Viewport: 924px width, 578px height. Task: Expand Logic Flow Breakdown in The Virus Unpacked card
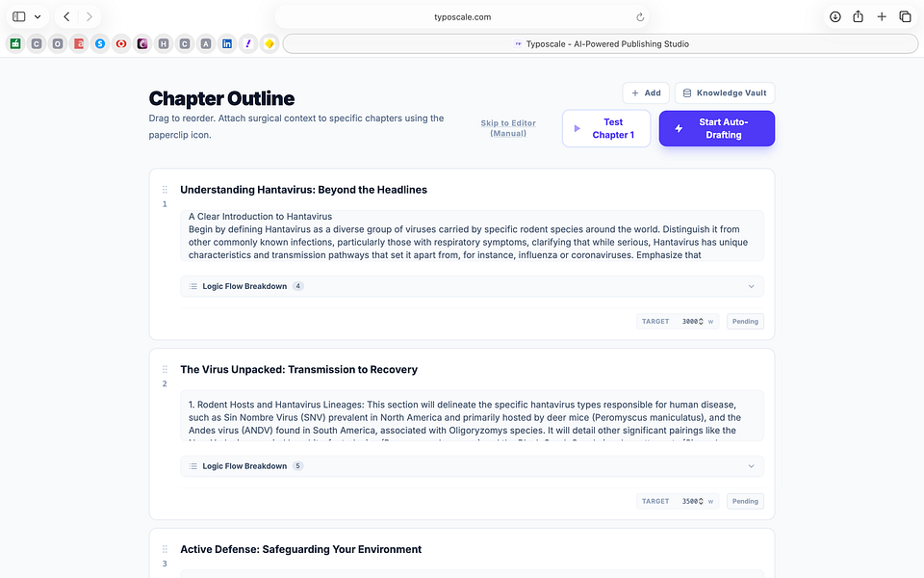[472, 466]
